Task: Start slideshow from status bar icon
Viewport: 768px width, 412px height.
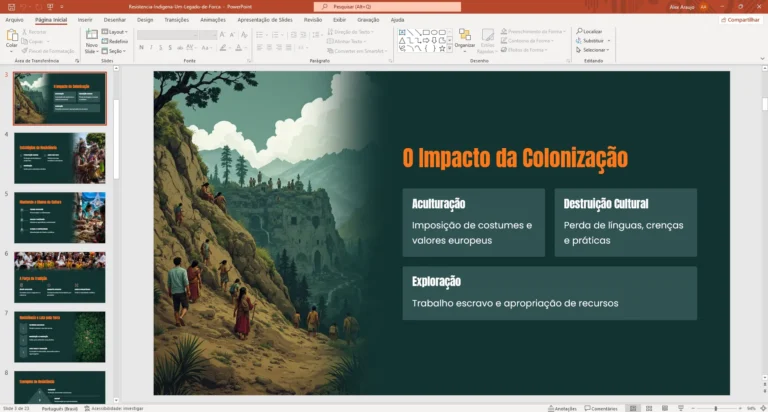Action: [x=681, y=408]
